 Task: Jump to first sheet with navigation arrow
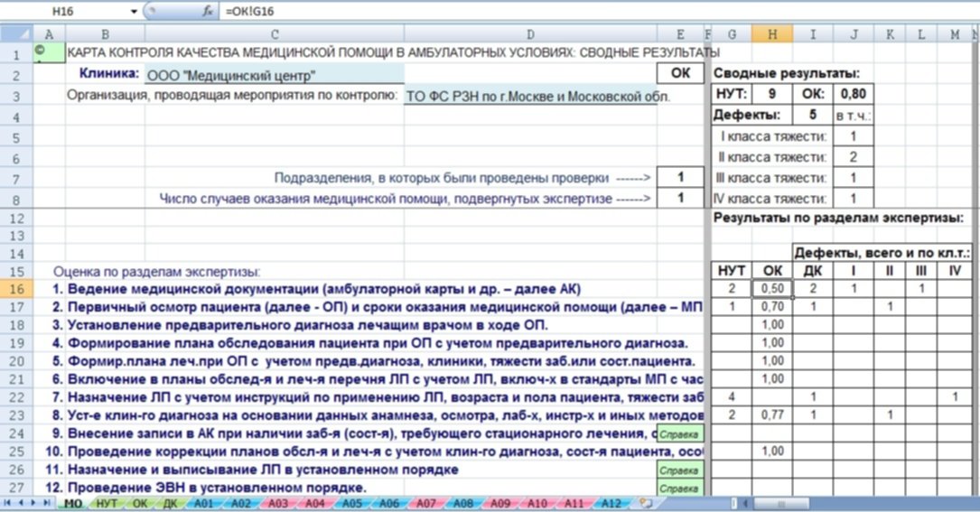pyautogui.click(x=8, y=502)
